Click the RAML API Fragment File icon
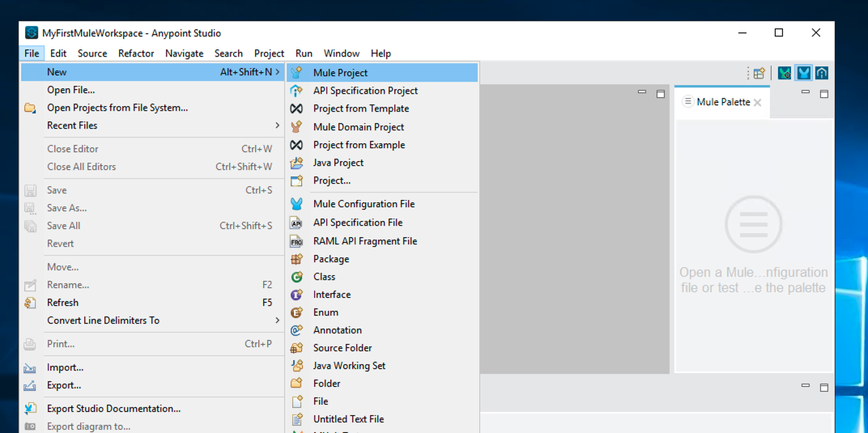Viewport: 868px width, 433px height. coord(296,241)
